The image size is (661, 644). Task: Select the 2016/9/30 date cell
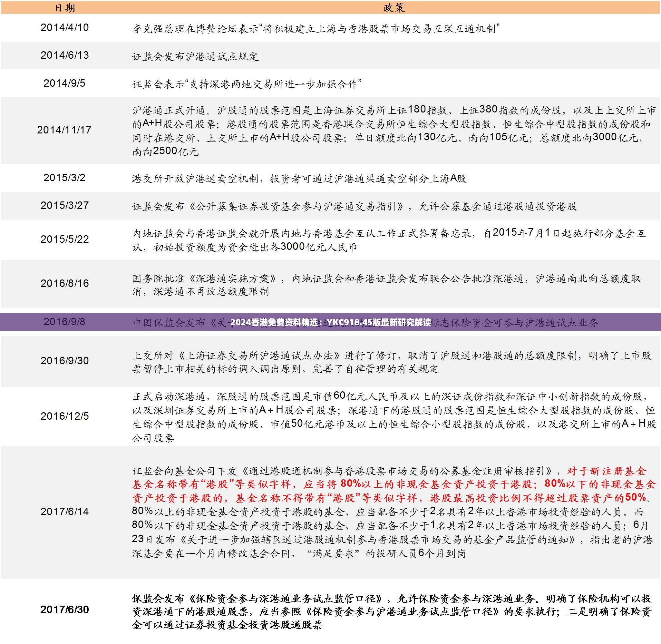point(64,361)
